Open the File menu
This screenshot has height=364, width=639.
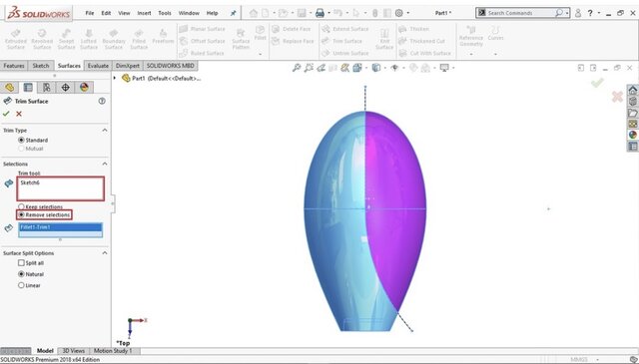pyautogui.click(x=89, y=13)
